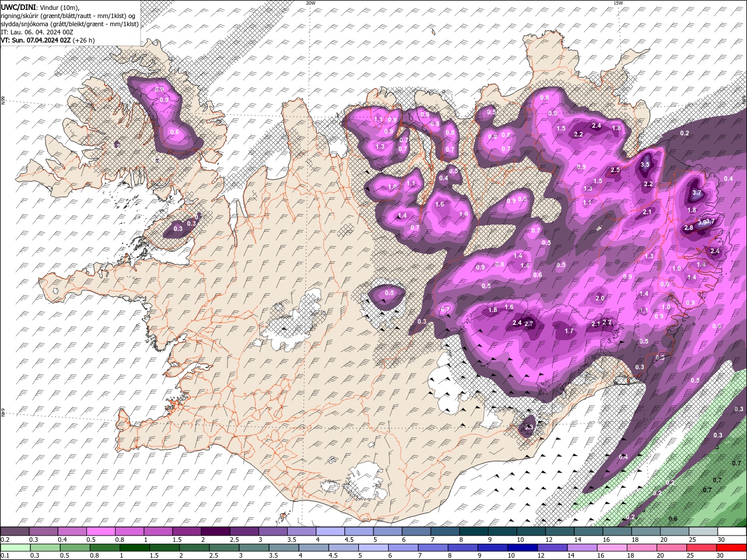Click the 1.7 snowfall value on the map

(x=570, y=331)
